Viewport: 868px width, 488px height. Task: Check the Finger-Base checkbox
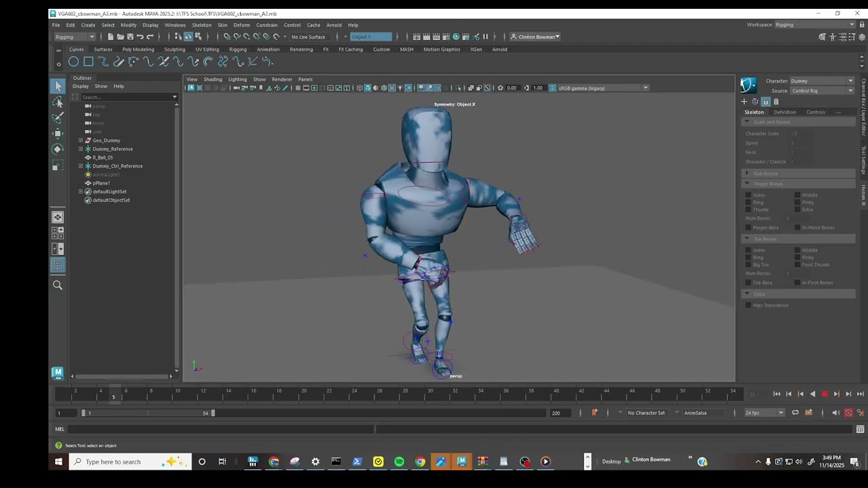[x=749, y=228]
